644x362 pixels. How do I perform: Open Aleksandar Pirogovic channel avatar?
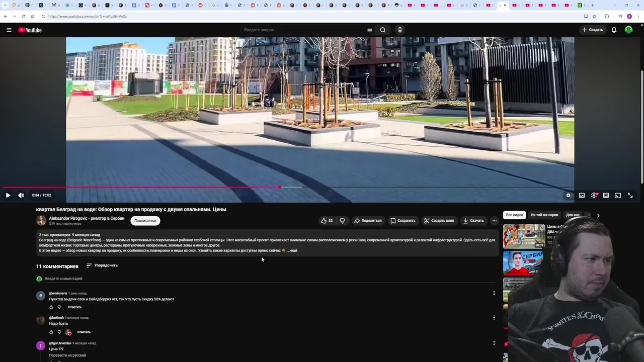pyautogui.click(x=41, y=220)
